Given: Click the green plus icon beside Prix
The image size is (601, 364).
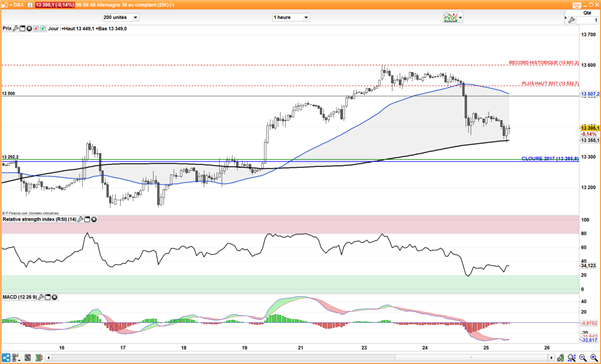Looking at the screenshot, I should [x=43, y=28].
